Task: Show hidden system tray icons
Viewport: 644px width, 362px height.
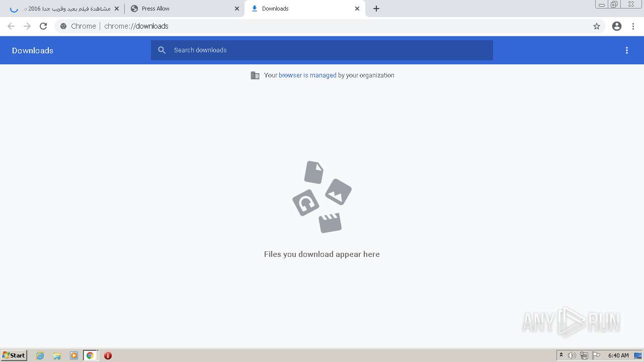Action: tap(561, 355)
